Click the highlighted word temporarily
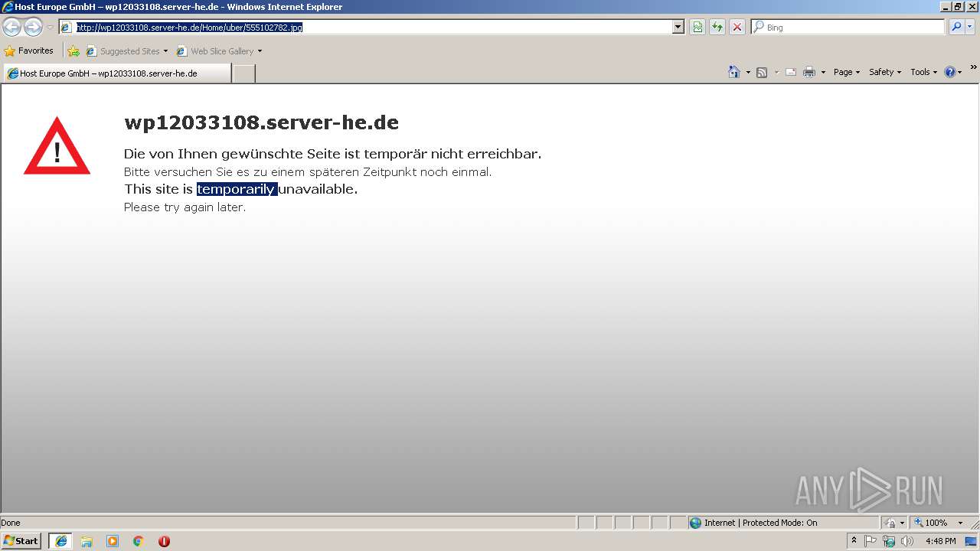This screenshot has width=980, height=551. coord(237,189)
